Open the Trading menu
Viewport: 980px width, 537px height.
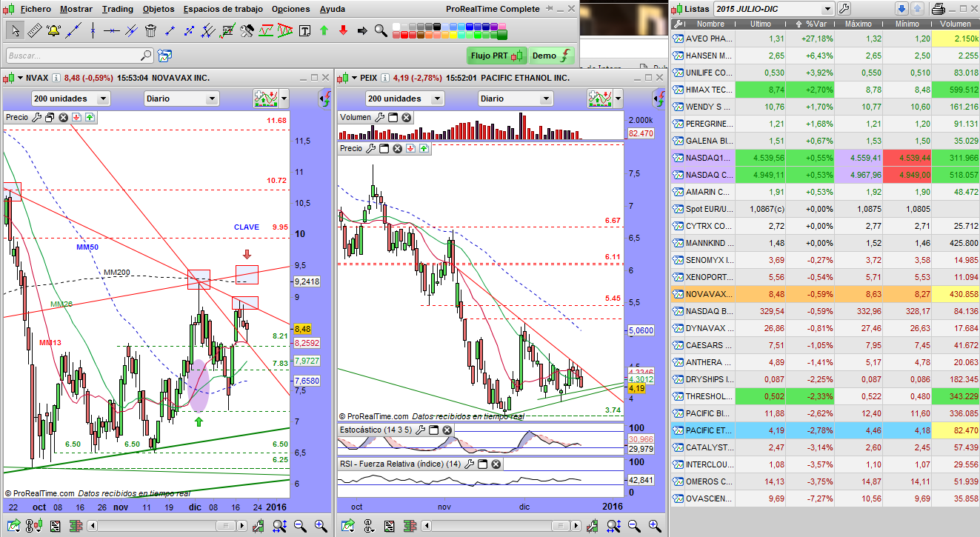point(118,9)
